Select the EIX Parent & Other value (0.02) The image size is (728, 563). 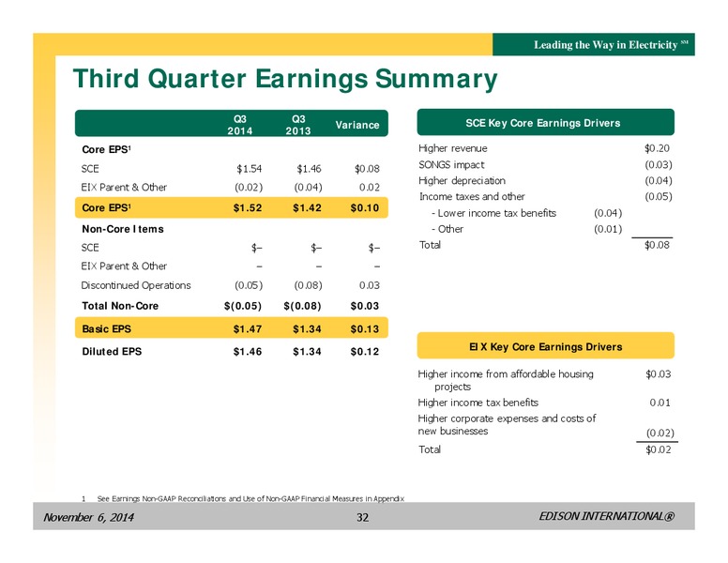point(249,188)
